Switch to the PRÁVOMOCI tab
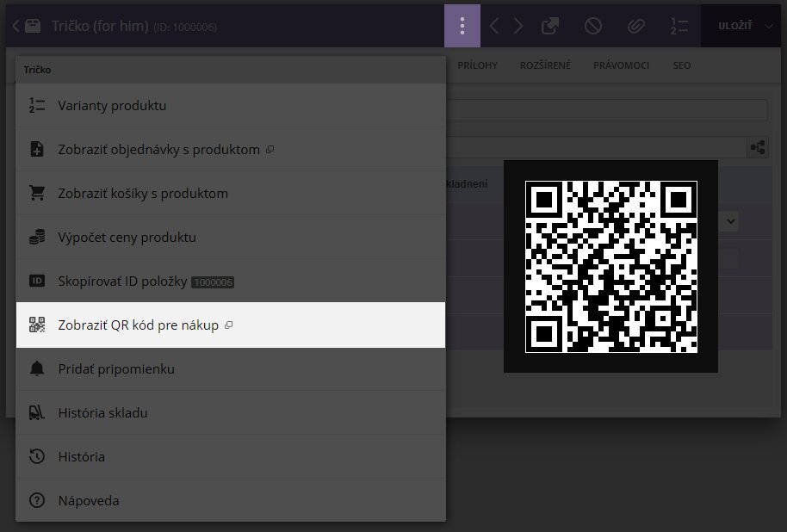This screenshot has width=787, height=532. (621, 65)
